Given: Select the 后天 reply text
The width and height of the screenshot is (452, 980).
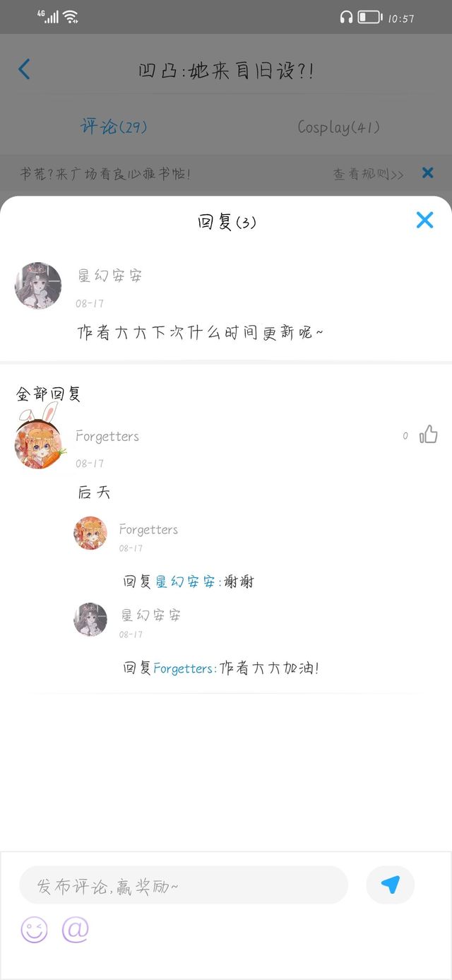Looking at the screenshot, I should pyautogui.click(x=94, y=492).
